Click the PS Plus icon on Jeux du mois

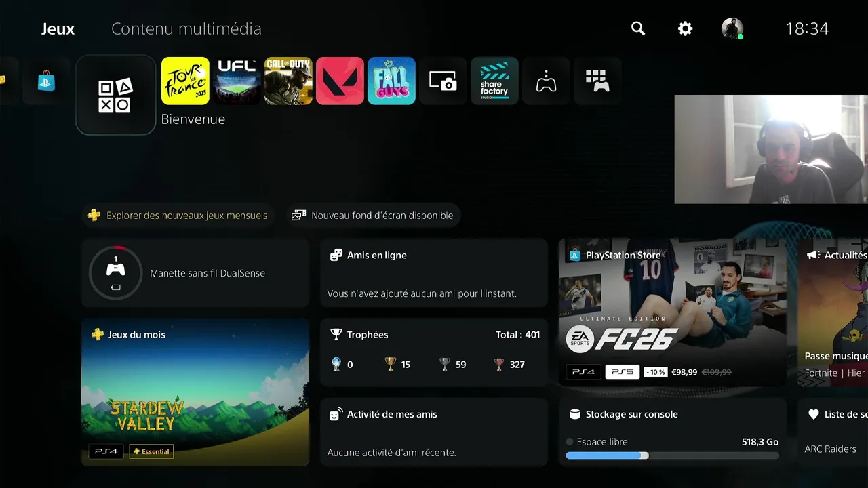(x=98, y=335)
